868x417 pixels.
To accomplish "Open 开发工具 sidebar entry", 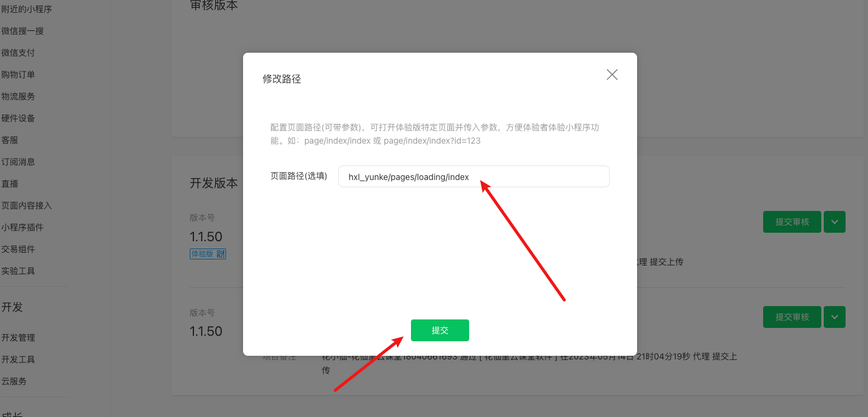I will pyautogui.click(x=18, y=359).
